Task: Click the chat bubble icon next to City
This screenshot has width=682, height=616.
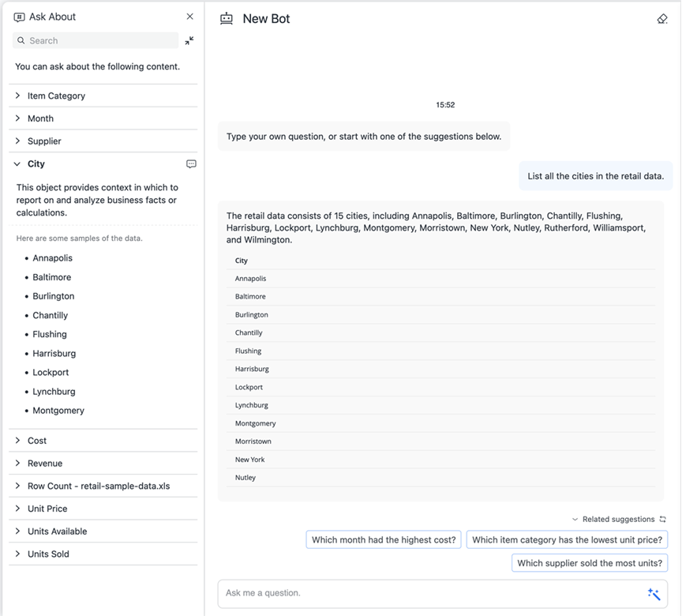Action: 191,164
